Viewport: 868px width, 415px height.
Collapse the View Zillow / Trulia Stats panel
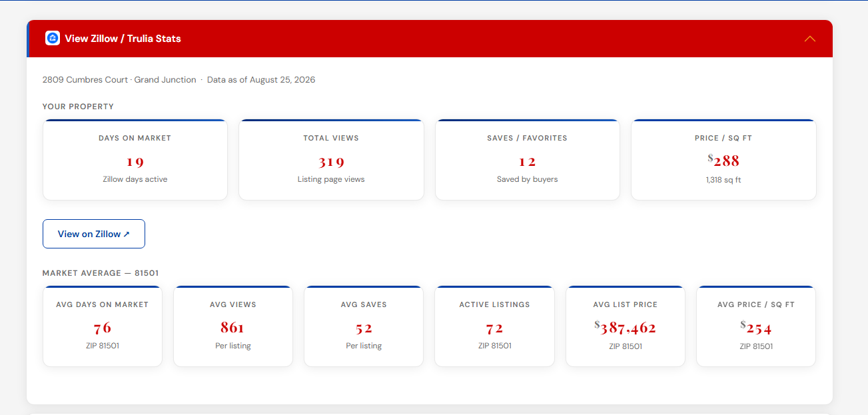[810, 39]
